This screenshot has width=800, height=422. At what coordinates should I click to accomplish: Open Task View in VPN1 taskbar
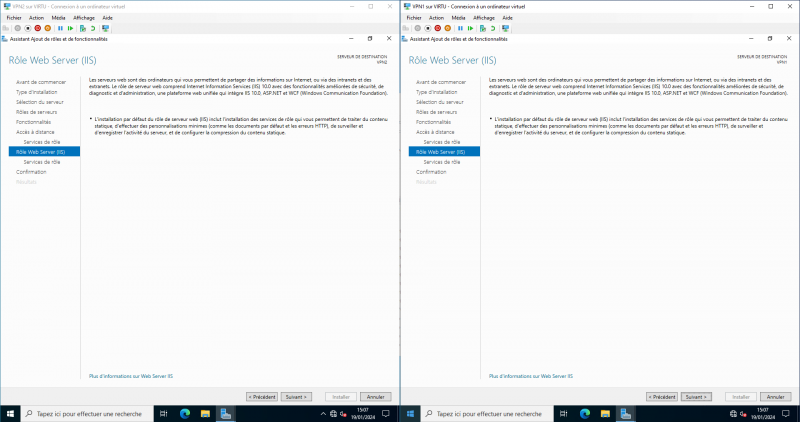563,414
